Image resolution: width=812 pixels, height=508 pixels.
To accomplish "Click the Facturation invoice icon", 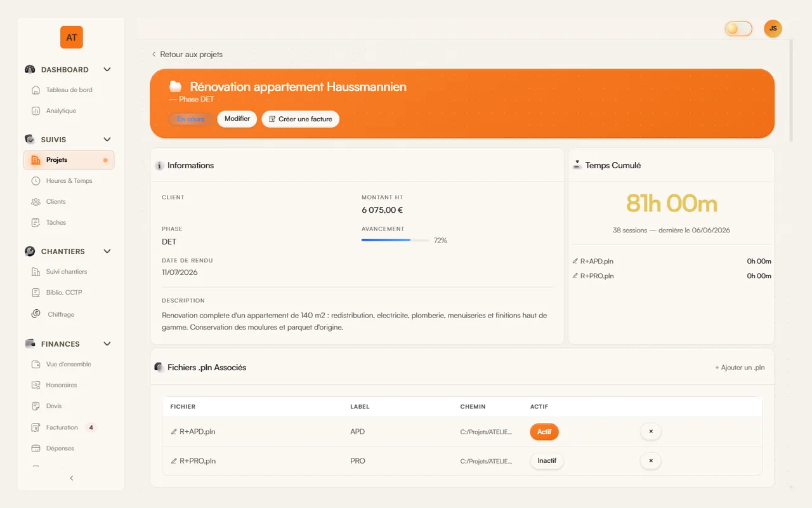I will point(36,427).
